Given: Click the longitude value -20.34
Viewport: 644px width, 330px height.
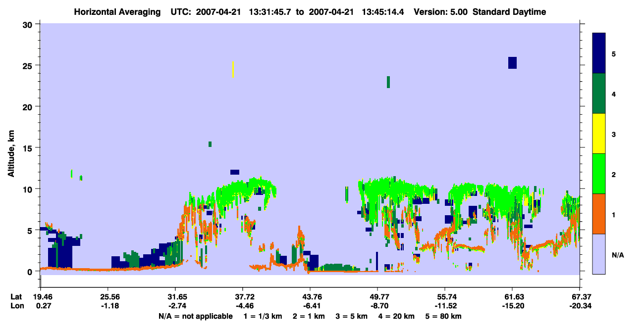Looking at the screenshot, I should (580, 306).
